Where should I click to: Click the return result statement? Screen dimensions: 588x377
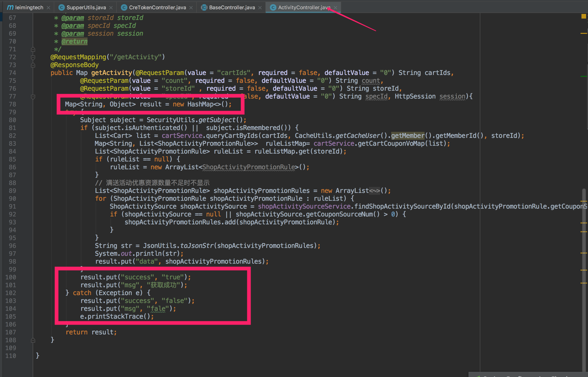(x=91, y=332)
